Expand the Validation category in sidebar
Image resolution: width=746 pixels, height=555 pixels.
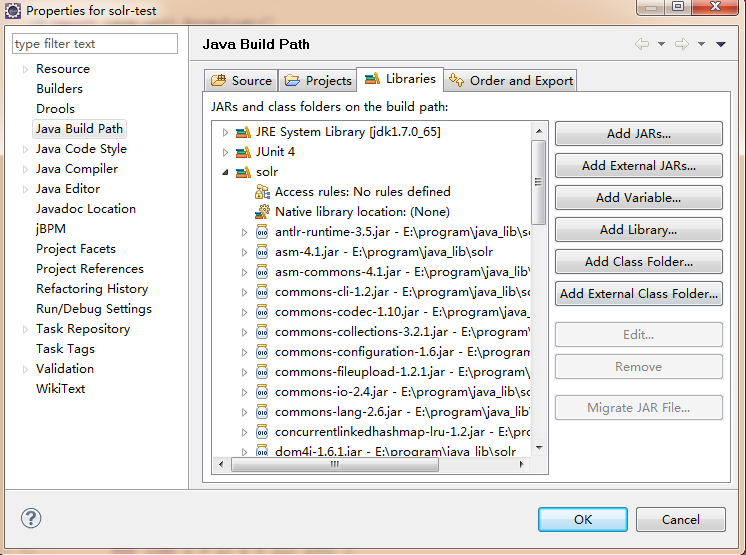coord(26,369)
